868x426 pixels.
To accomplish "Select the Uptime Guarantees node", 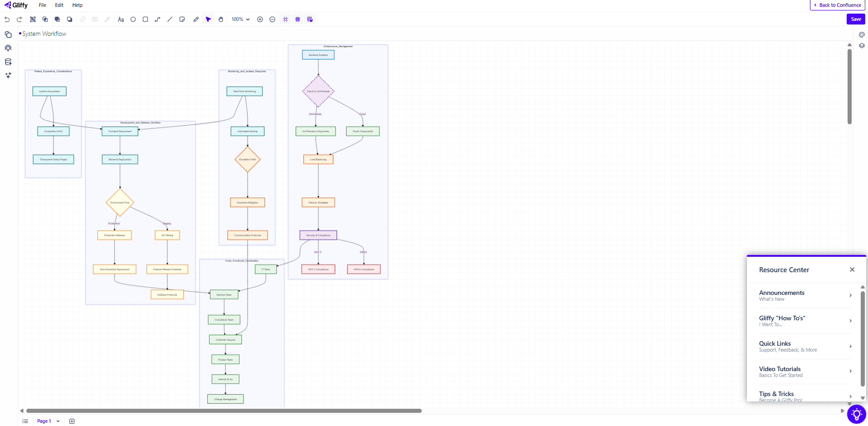I will [49, 91].
